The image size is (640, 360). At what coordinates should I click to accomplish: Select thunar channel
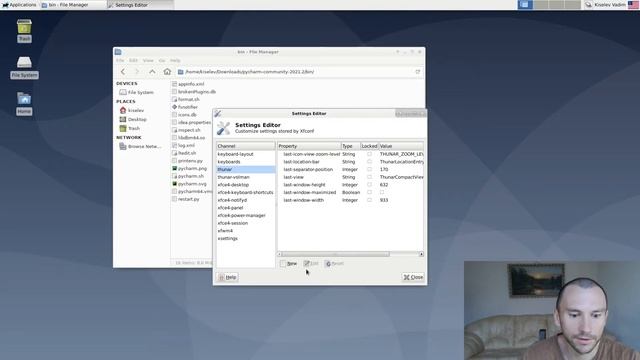246,169
